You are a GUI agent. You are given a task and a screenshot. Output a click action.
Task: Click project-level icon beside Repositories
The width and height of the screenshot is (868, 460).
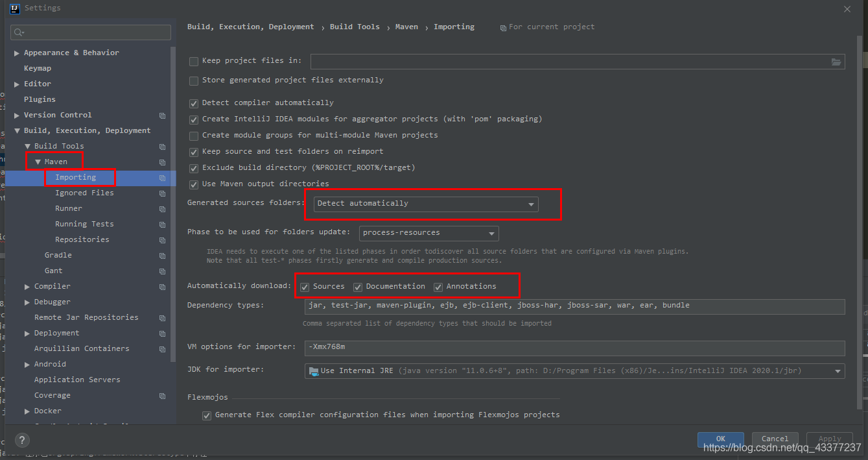pos(162,240)
